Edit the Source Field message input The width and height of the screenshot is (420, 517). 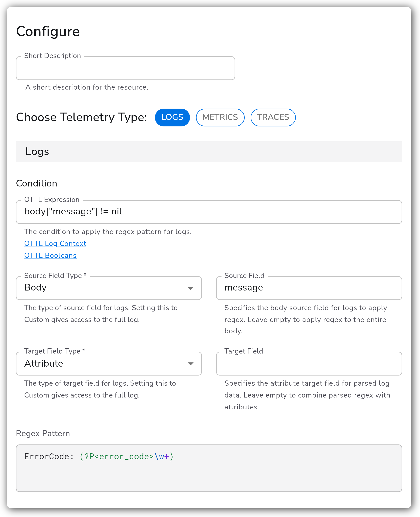tap(309, 288)
